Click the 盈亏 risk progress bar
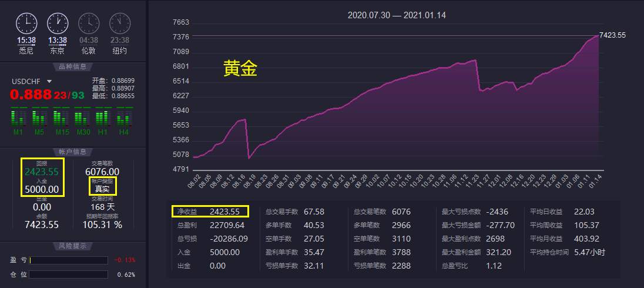The width and height of the screenshot is (644, 288). click(69, 260)
